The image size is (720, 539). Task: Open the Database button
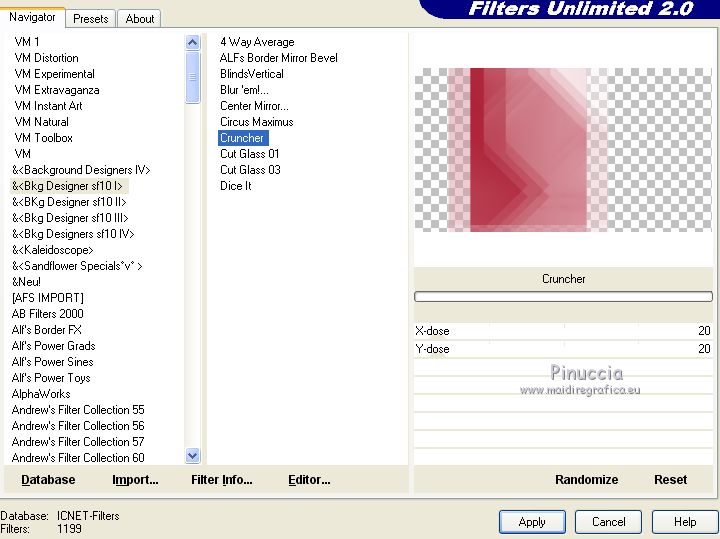click(x=48, y=480)
